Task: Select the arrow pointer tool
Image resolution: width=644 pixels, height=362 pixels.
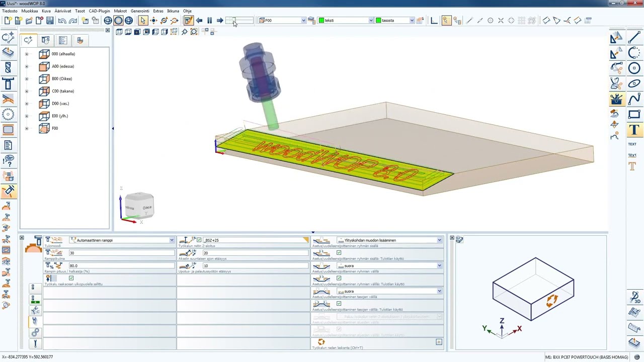Action: pyautogui.click(x=143, y=21)
